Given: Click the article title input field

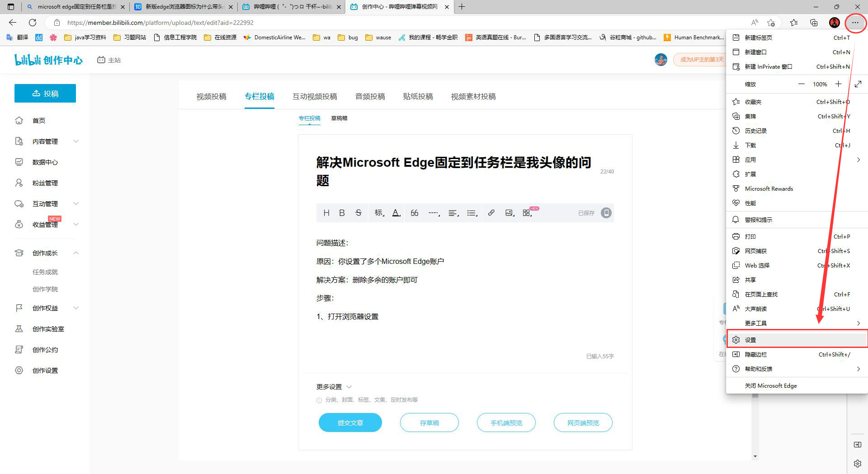Looking at the screenshot, I should 454,171.
